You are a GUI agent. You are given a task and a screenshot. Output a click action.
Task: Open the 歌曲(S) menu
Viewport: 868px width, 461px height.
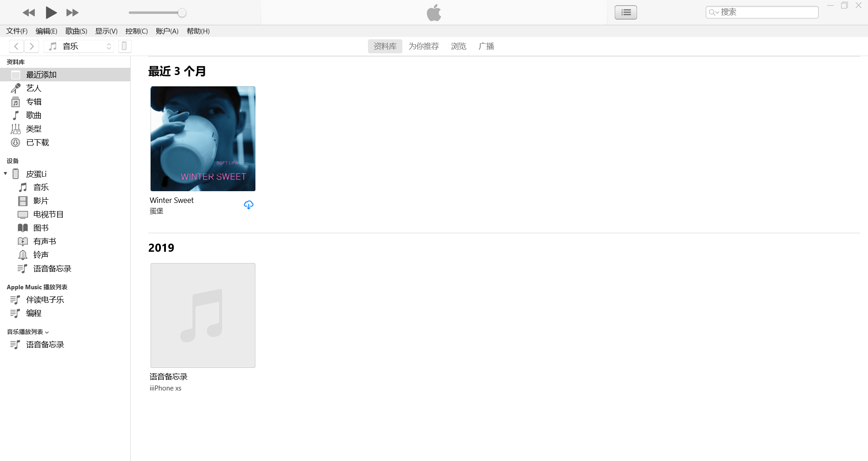[x=76, y=31]
